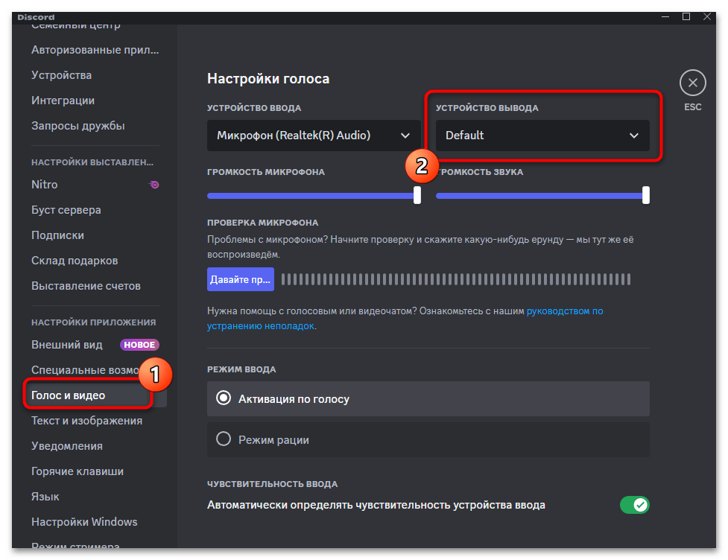The image size is (728, 560).
Task: Click the РЕЖИМ ВВОДА label
Action: (241, 369)
